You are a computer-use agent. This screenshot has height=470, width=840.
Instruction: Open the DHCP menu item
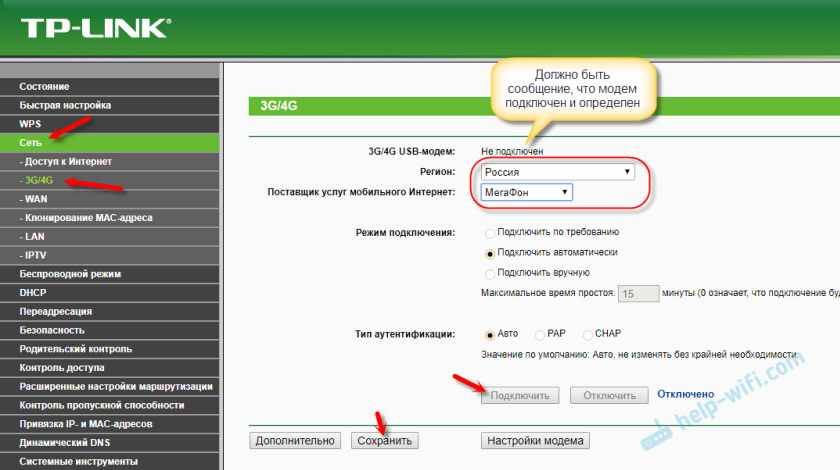(109, 293)
